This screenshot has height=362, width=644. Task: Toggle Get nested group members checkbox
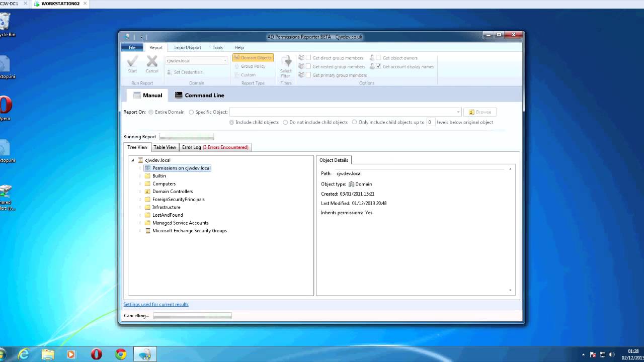point(308,66)
